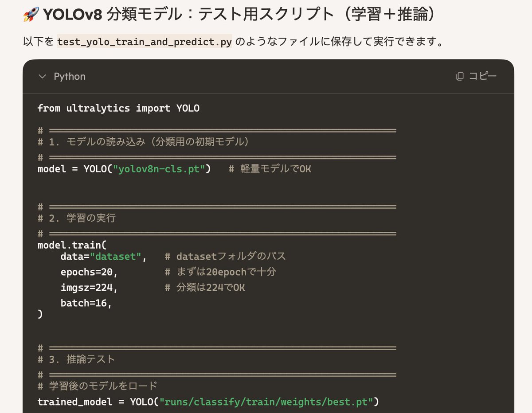
Task: Click the test_yolo_train_and_predict.py inline code
Action: click(x=145, y=42)
